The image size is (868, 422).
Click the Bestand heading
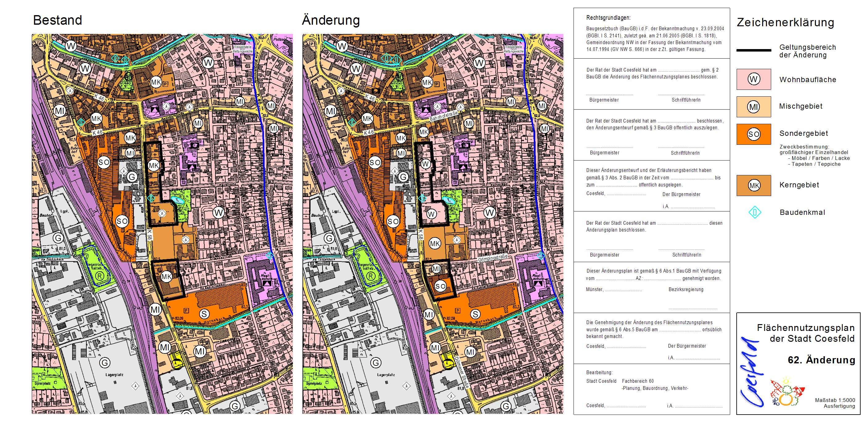click(x=58, y=20)
